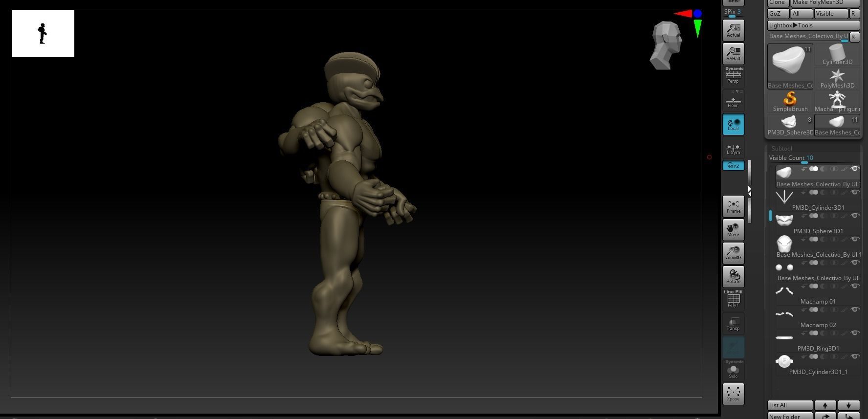Screen dimensions: 868x419
Task: Select the Zoom3D tool
Action: click(733, 253)
